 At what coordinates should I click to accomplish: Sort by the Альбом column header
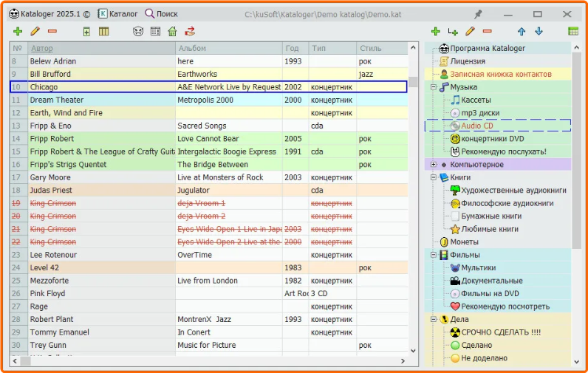[229, 48]
